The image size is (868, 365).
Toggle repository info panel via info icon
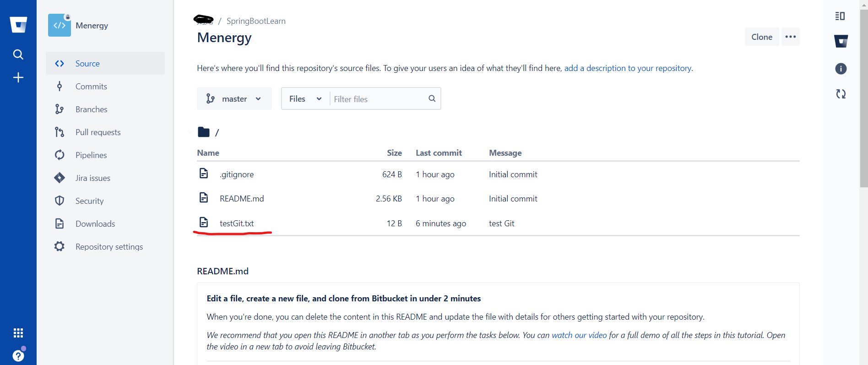coord(841,69)
